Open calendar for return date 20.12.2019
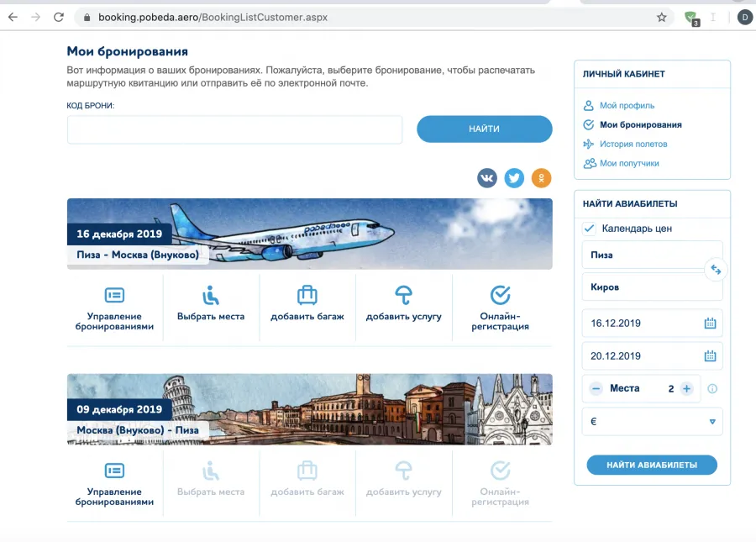Viewport: 756px width, 542px height. click(x=710, y=355)
